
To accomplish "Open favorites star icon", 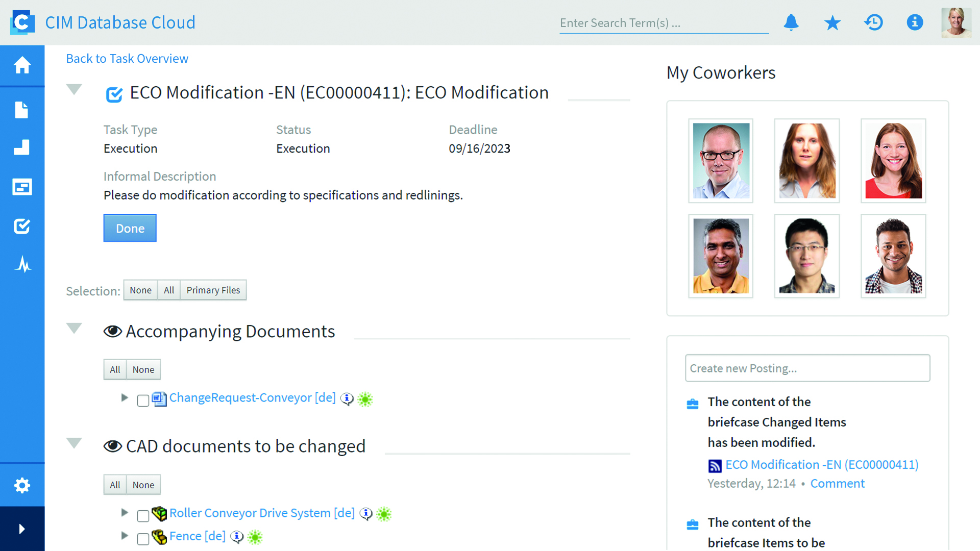I will (832, 22).
